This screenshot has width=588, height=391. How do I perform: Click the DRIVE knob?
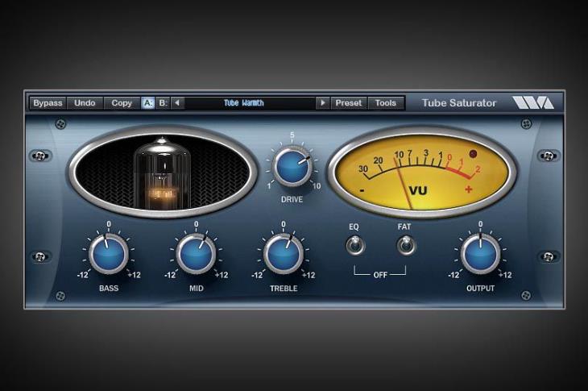tap(292, 166)
